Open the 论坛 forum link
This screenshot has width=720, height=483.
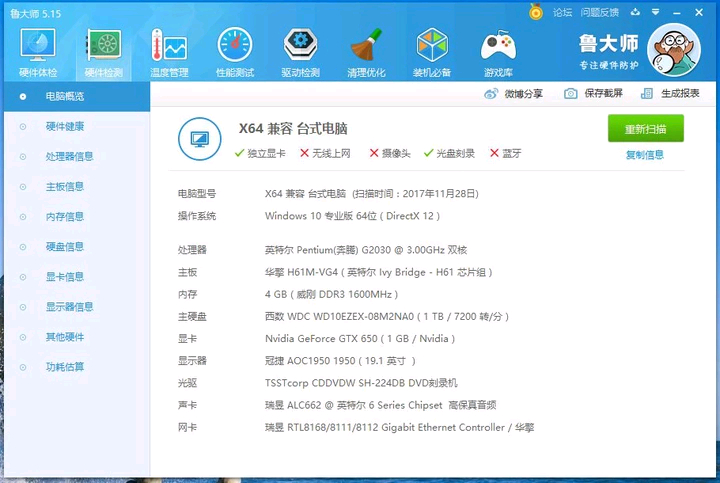(x=563, y=12)
